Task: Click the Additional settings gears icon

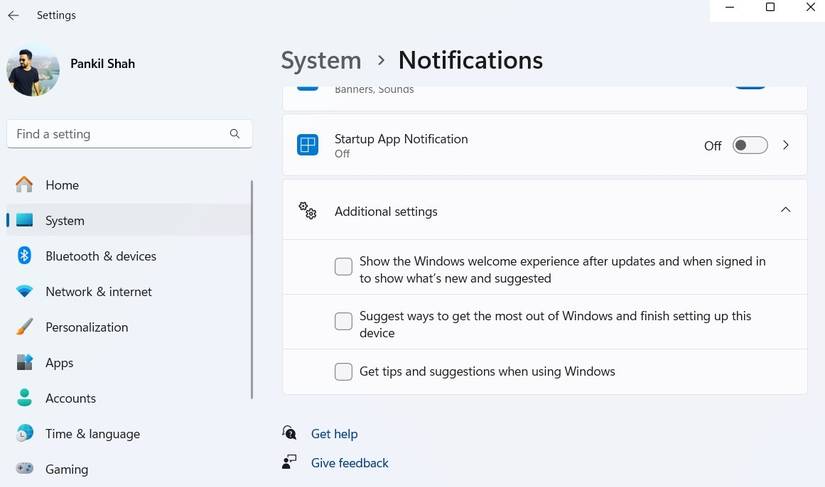Action: coord(308,211)
